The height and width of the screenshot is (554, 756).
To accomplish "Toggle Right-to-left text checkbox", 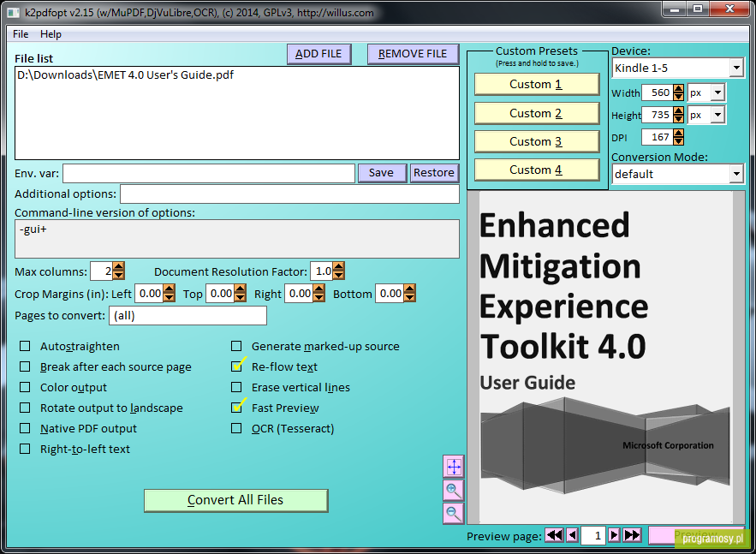I will tap(25, 449).
